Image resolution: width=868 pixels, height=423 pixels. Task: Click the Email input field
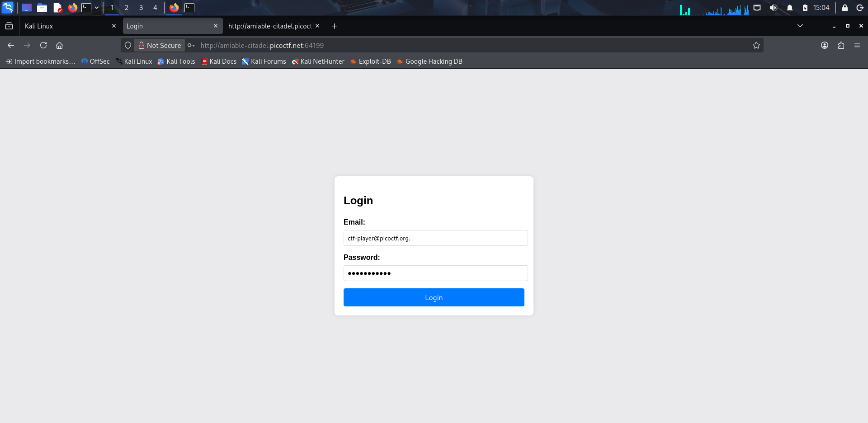tap(436, 238)
